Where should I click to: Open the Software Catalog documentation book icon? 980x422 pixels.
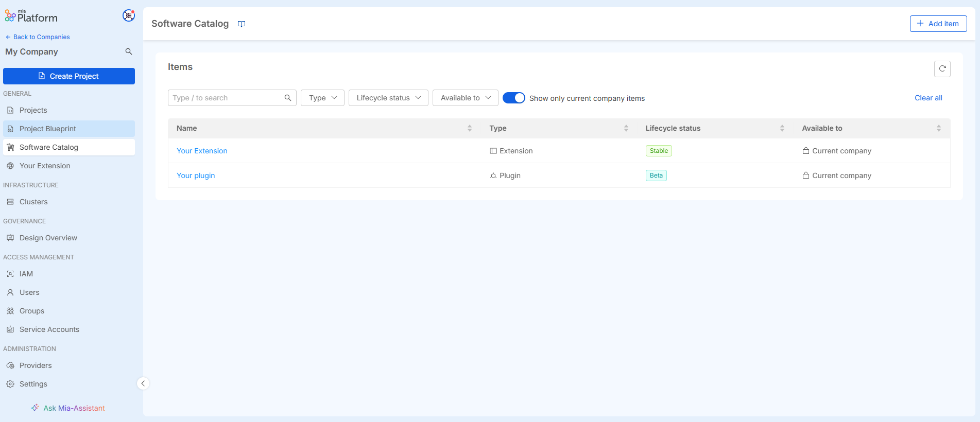coord(242,24)
